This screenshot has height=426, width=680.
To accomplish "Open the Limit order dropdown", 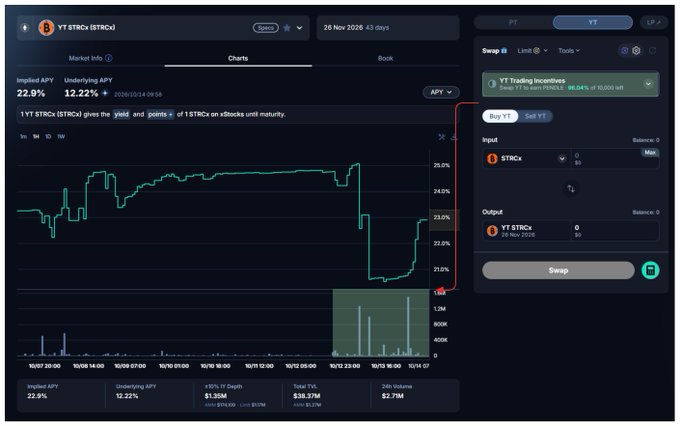I will [533, 51].
